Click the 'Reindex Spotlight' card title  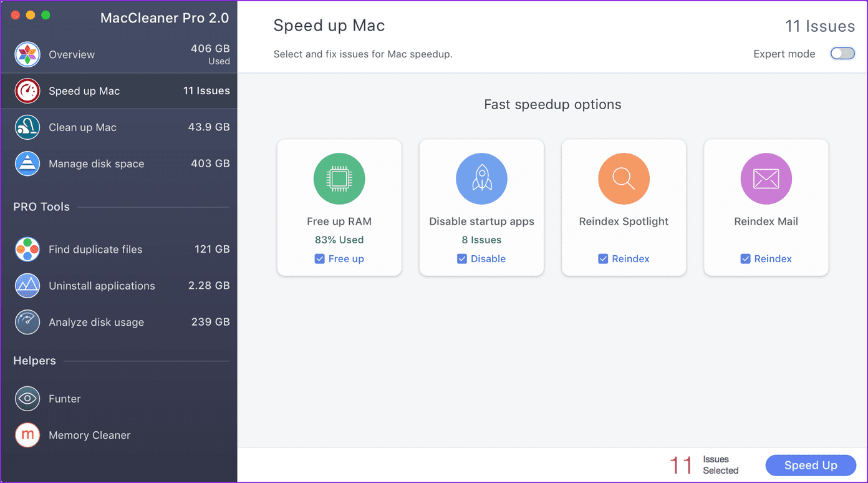[x=624, y=222]
